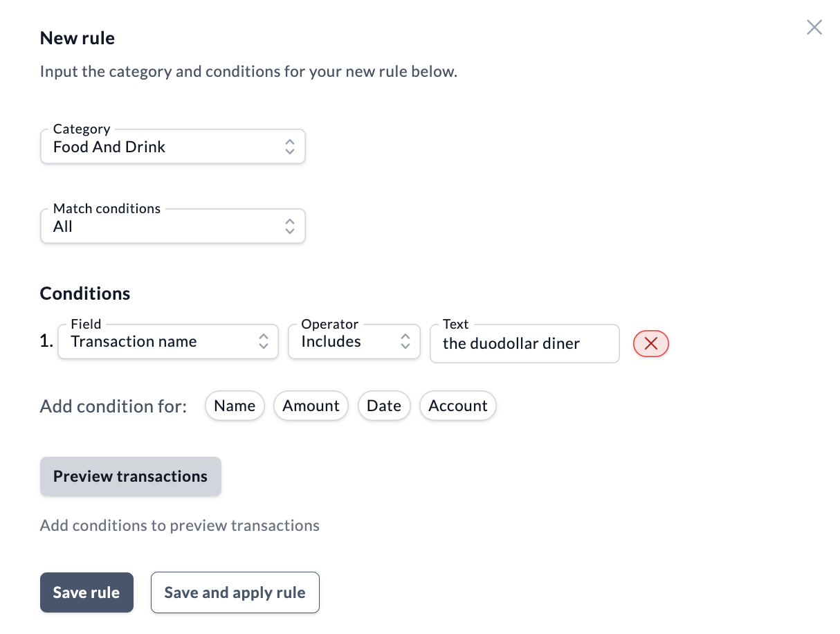The image size is (840, 634).
Task: Add an Account condition
Action: [x=458, y=406]
